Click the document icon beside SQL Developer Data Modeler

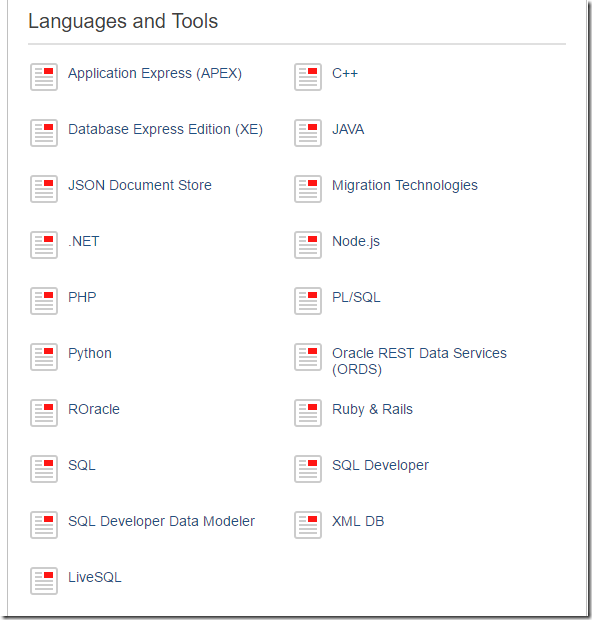click(x=44, y=525)
